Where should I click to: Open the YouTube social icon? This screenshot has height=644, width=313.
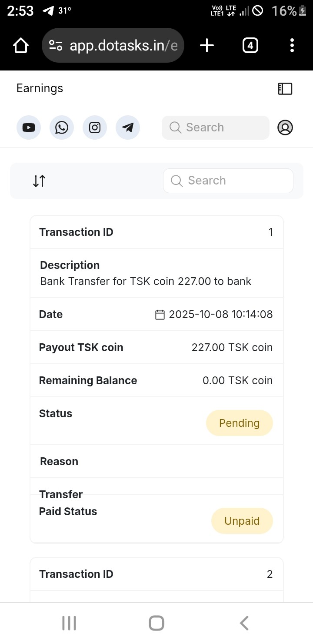coord(29,127)
